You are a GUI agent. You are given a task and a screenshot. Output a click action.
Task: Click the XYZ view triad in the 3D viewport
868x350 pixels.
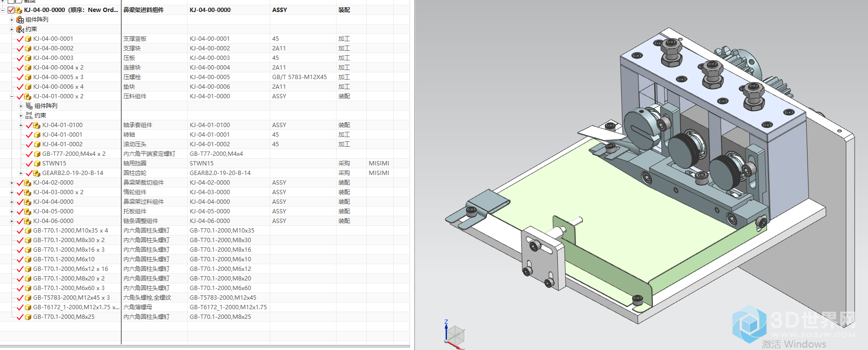point(454,334)
